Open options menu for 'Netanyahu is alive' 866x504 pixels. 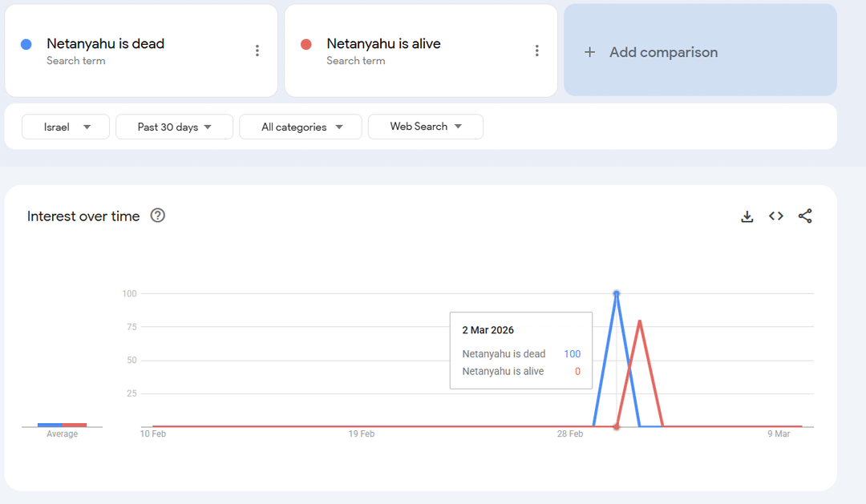[x=536, y=50]
